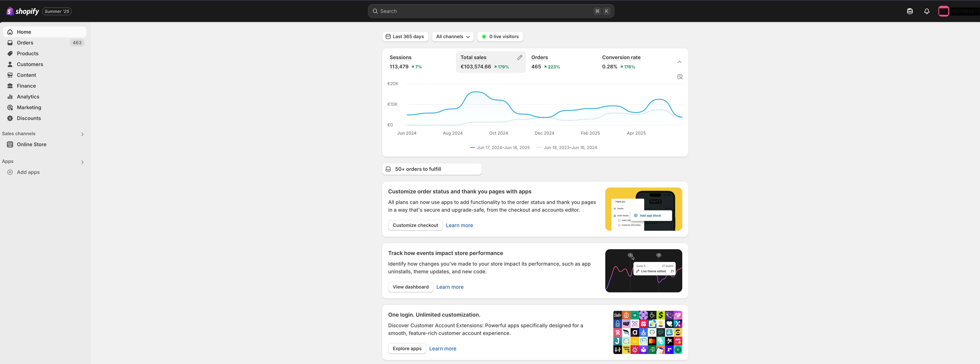Click the Discounts icon in sidebar
The image size is (980, 364).
[10, 118]
